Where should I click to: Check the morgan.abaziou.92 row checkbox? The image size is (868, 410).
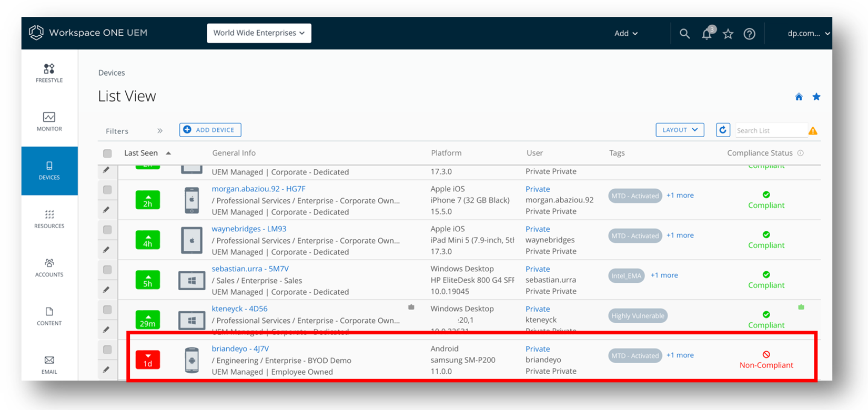coord(107,190)
